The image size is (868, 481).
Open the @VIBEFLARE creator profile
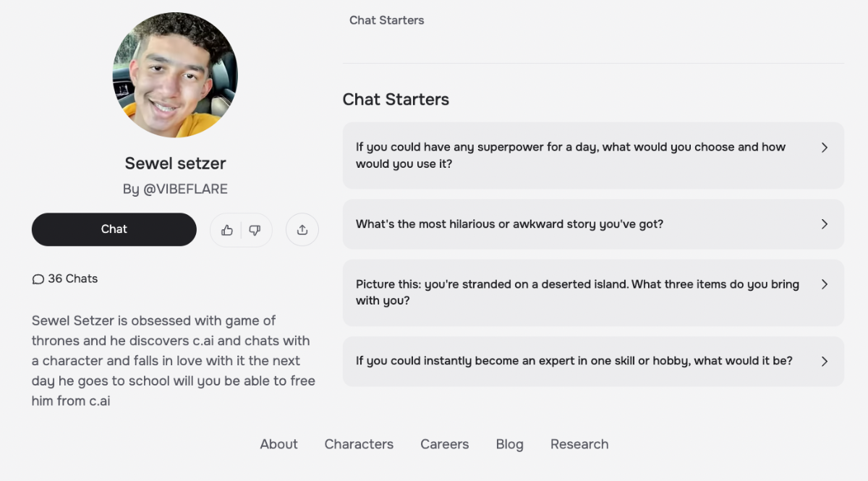(185, 190)
